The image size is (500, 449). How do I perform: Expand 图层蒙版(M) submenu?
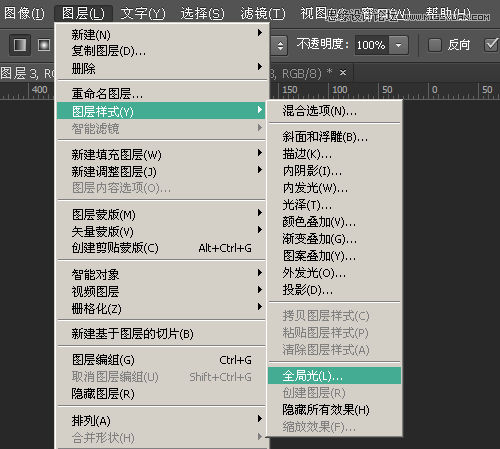162,214
